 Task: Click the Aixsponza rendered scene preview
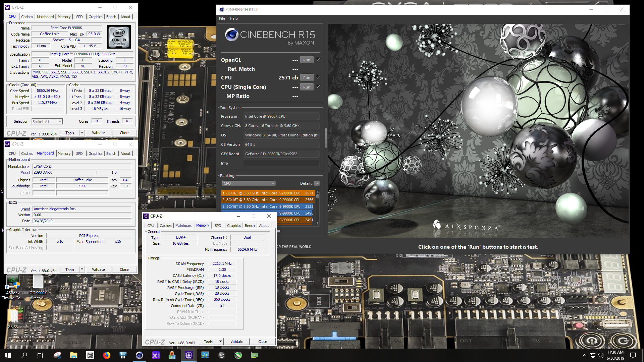click(x=478, y=131)
